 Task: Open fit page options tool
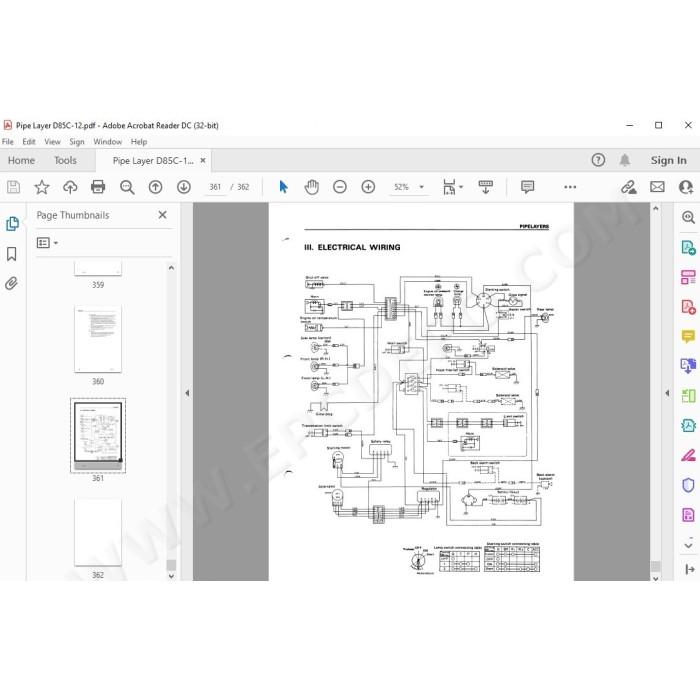[x=449, y=187]
